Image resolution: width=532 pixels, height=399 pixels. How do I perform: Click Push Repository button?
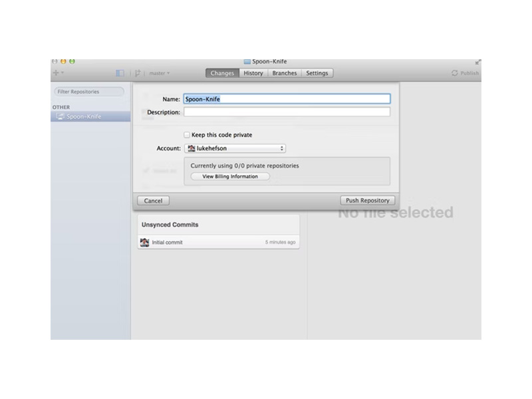tap(368, 200)
